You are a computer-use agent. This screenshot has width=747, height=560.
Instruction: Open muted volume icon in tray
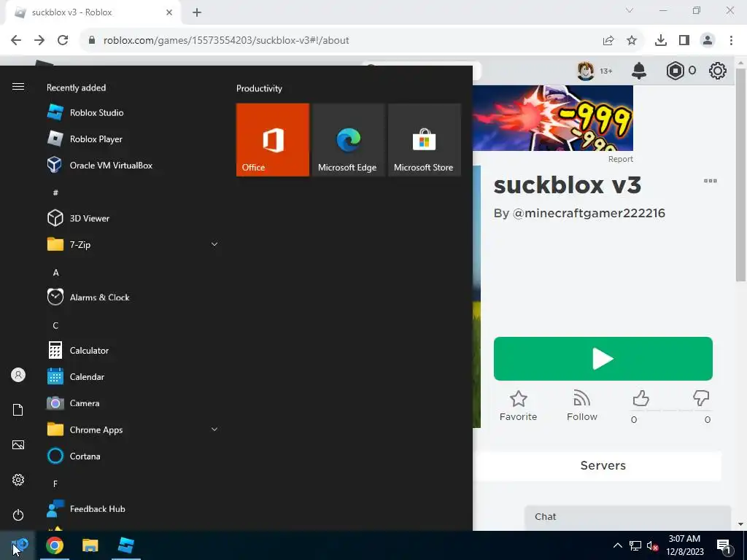click(653, 545)
